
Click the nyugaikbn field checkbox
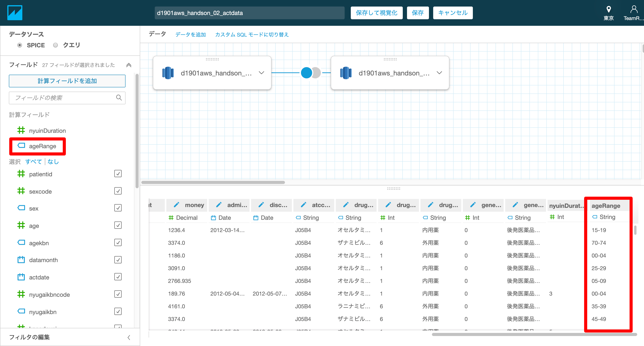click(118, 311)
